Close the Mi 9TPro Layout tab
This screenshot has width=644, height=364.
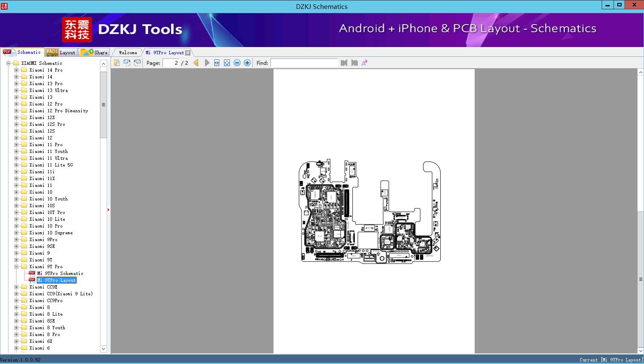pos(188,53)
